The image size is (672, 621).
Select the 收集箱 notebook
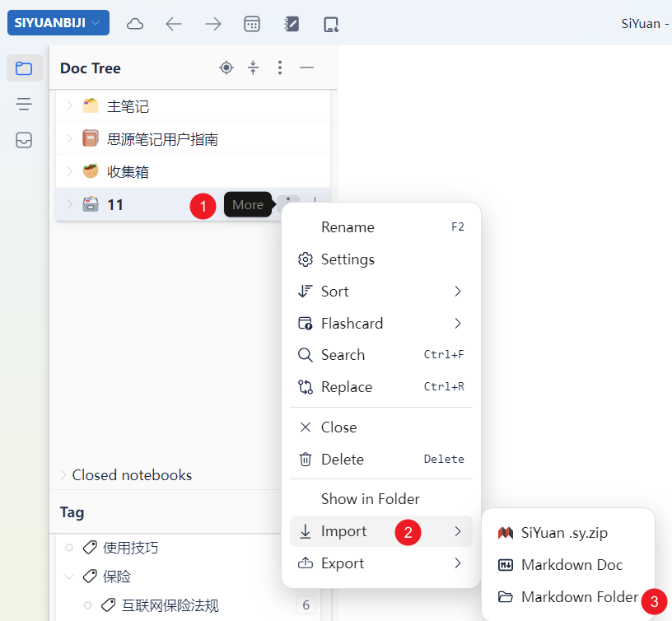(x=128, y=172)
